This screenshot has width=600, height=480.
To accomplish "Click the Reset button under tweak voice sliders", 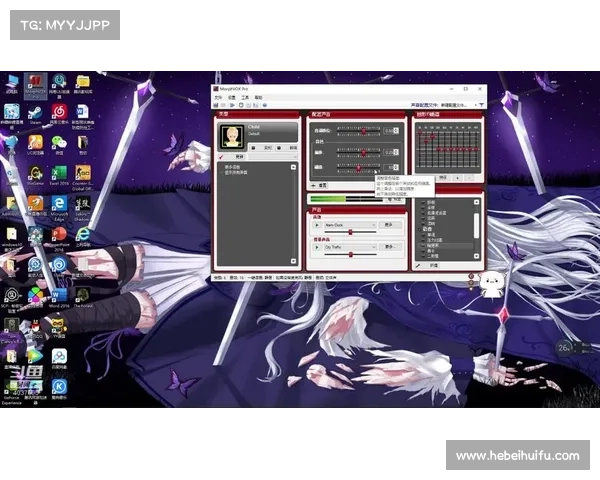I will point(319,185).
